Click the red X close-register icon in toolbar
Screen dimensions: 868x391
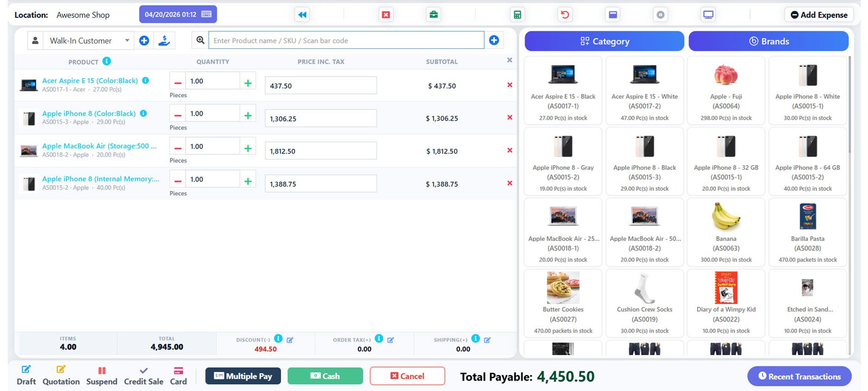pos(386,15)
